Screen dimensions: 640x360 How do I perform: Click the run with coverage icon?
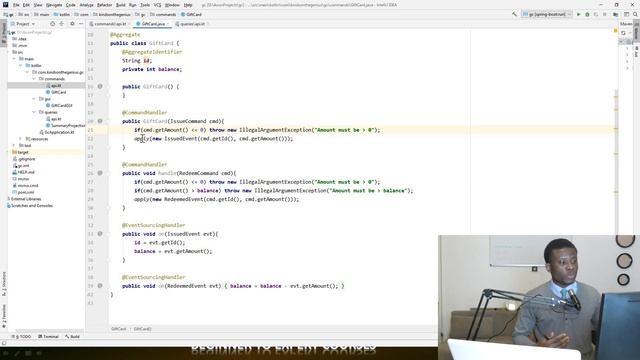(596, 14)
